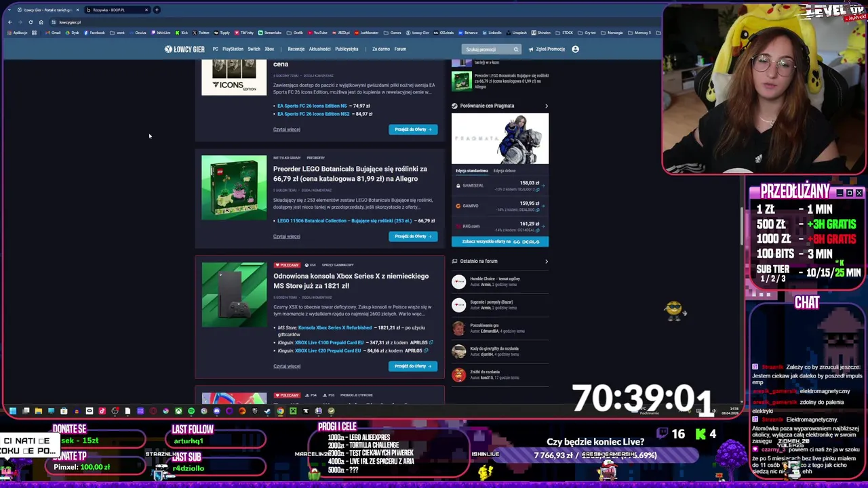Open the Recenzje section
This screenshot has height=488, width=868.
296,49
